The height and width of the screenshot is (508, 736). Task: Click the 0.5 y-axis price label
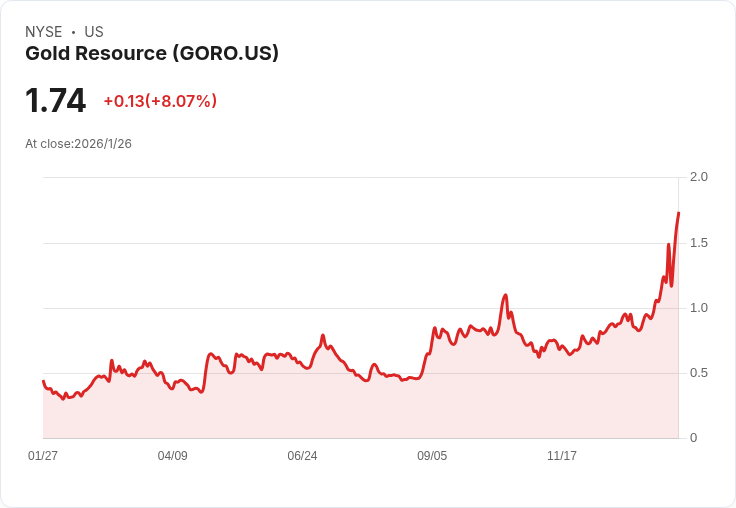click(x=699, y=373)
